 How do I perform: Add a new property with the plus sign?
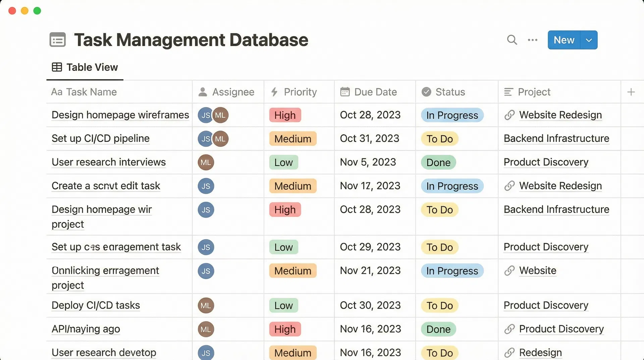coord(631,92)
